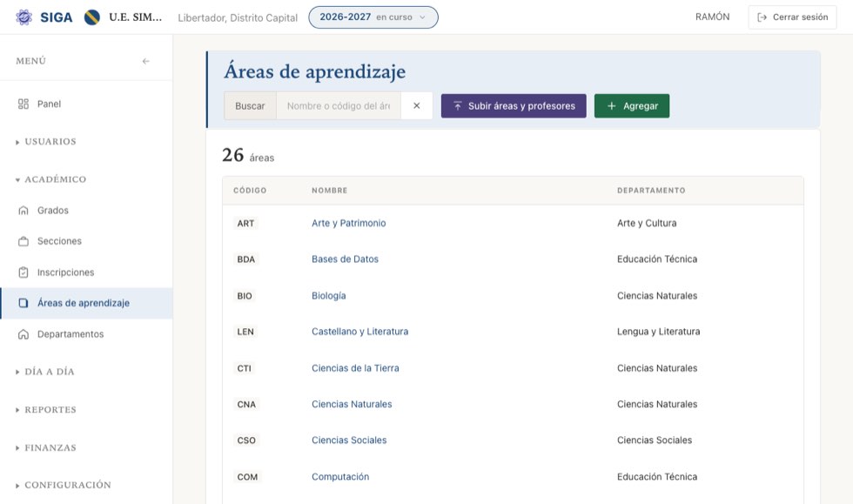The height and width of the screenshot is (504, 853).
Task: Expand the DÍA A DÍA menu section
Action: (45, 372)
